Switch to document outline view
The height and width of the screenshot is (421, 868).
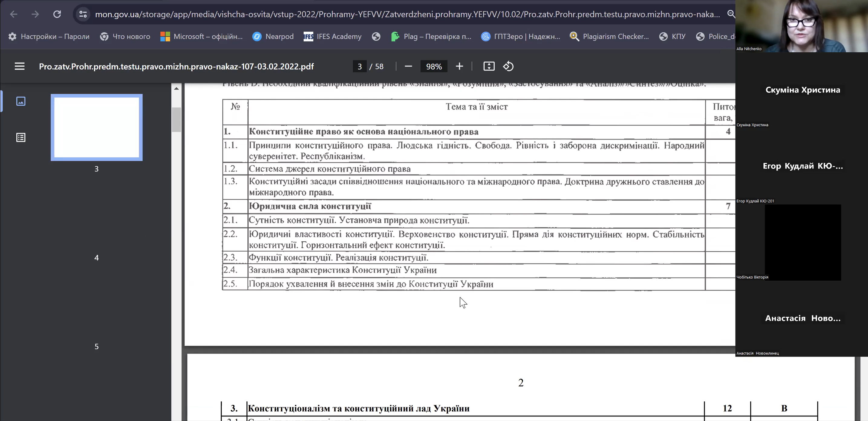pyautogui.click(x=21, y=138)
